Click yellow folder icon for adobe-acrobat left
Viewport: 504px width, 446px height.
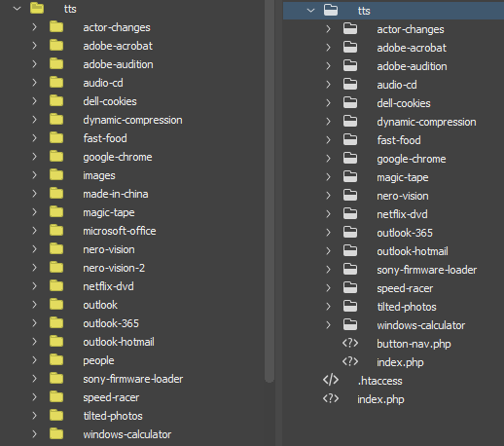point(56,46)
